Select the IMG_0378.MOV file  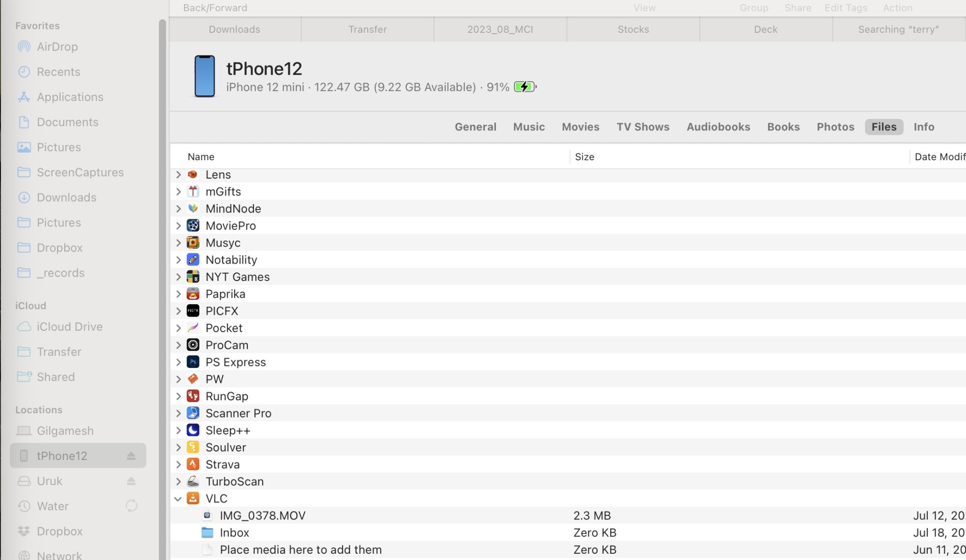262,516
